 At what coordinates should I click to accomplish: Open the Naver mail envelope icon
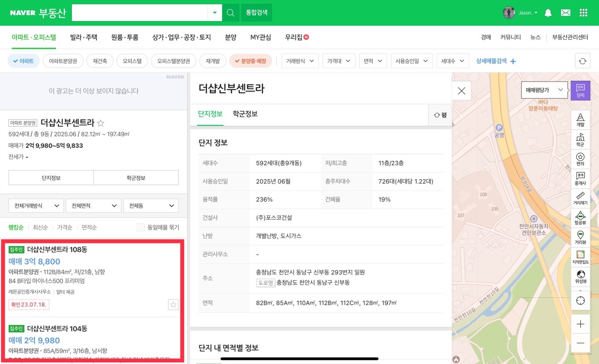[566, 13]
